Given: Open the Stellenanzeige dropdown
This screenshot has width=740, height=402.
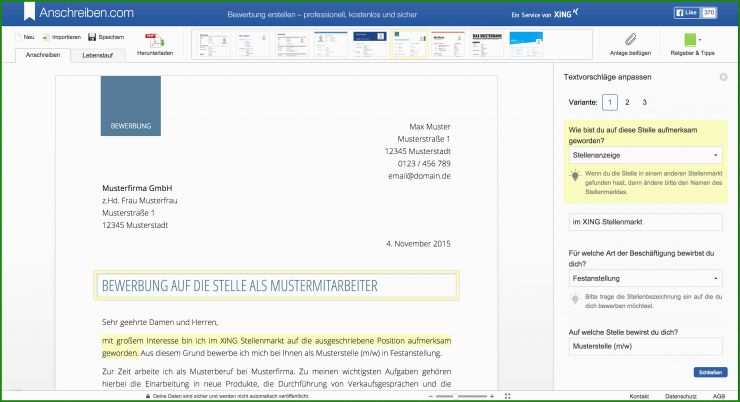Looking at the screenshot, I should [645, 155].
